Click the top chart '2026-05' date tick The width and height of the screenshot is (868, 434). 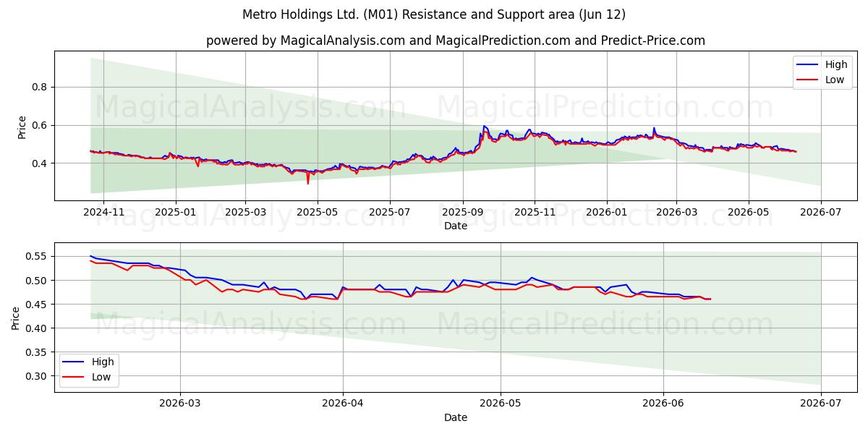click(748, 212)
